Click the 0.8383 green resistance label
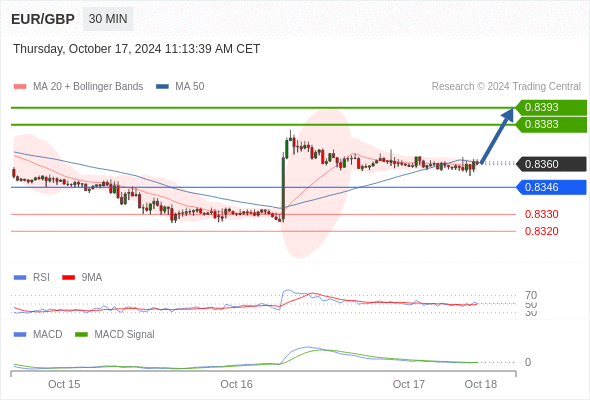Image resolution: width=590 pixels, height=400 pixels. (x=551, y=125)
